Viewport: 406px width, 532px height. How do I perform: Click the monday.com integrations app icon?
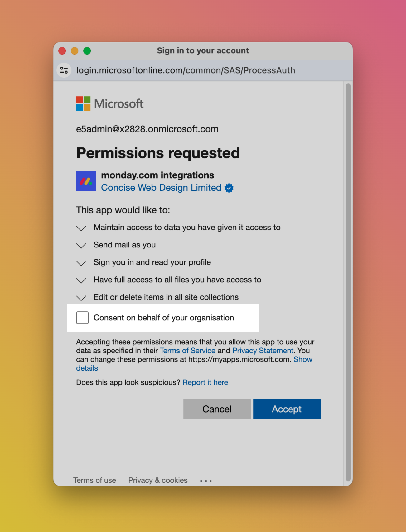click(86, 181)
